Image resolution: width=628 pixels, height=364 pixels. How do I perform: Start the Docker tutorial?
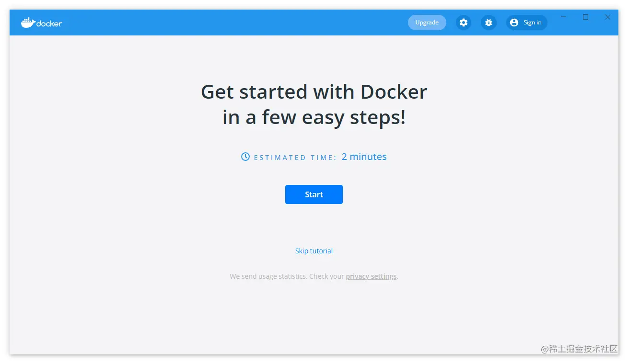[314, 194]
